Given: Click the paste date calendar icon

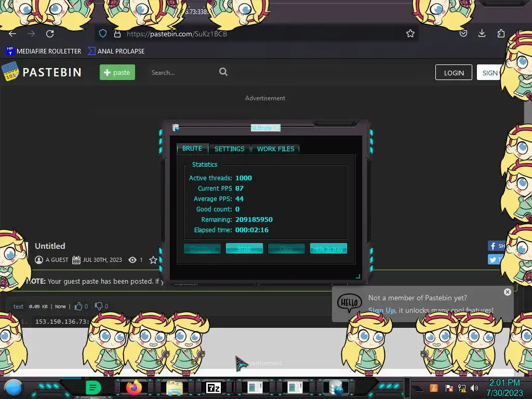Looking at the screenshot, I should (76, 260).
